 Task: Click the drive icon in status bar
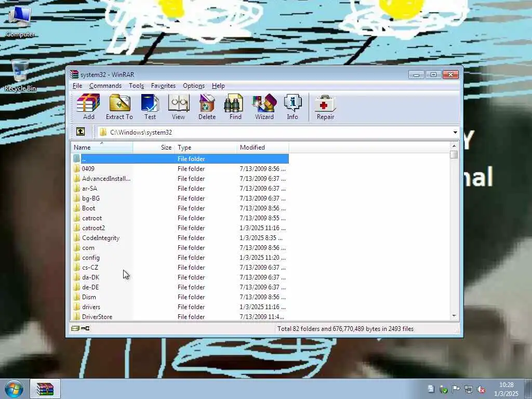75,328
